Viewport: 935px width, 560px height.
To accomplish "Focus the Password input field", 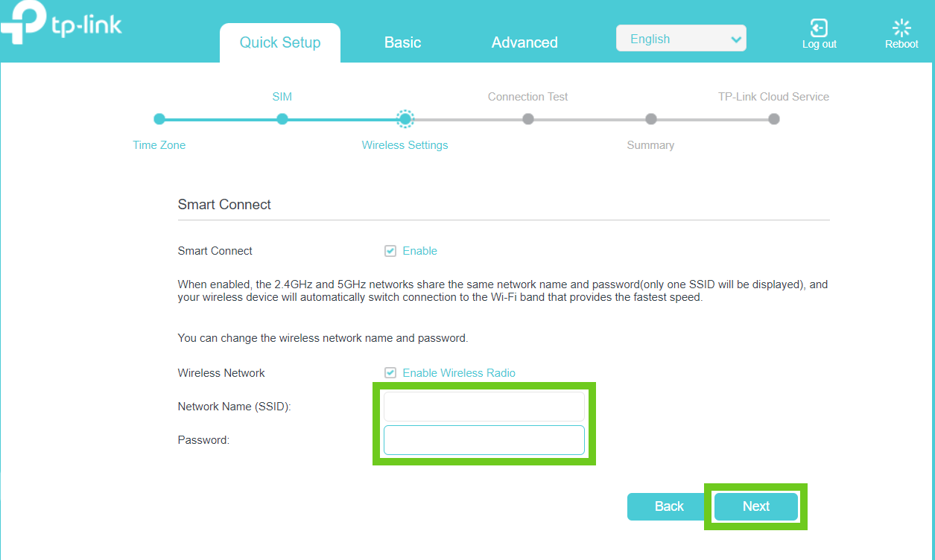I will coord(484,440).
